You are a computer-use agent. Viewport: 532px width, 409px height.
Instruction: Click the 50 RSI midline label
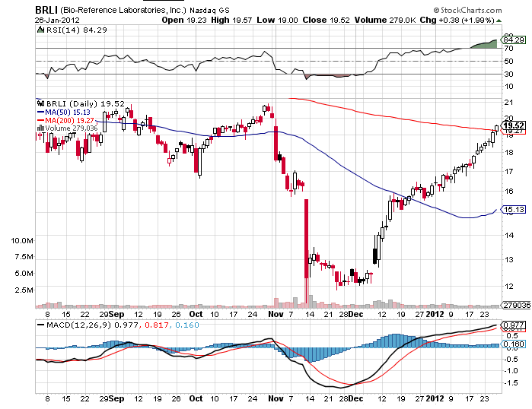point(508,62)
